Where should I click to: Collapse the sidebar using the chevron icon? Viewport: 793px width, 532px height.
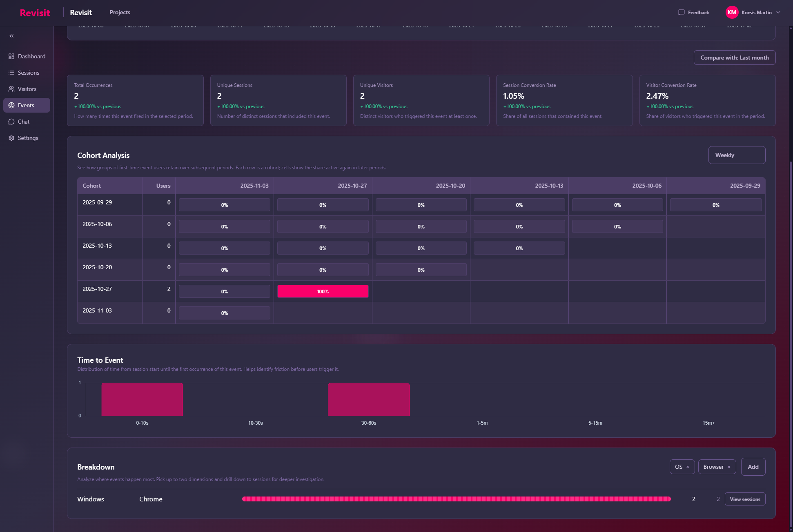(11, 36)
